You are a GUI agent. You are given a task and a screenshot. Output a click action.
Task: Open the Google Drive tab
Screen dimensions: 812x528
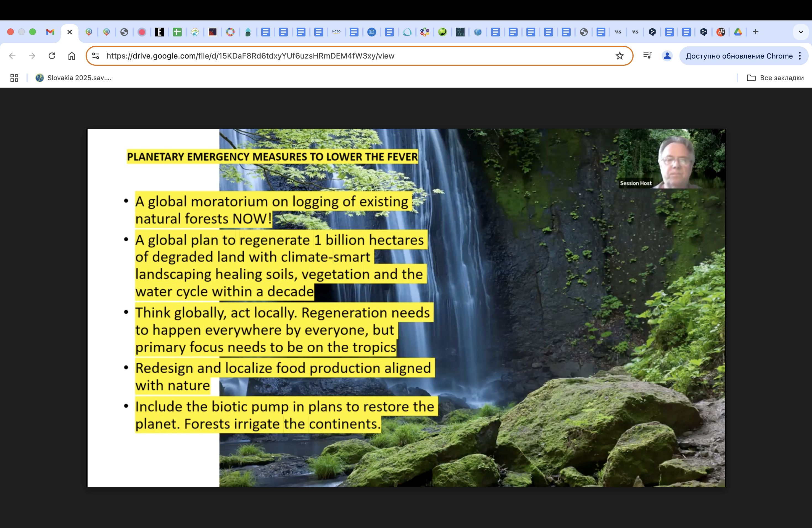point(738,32)
